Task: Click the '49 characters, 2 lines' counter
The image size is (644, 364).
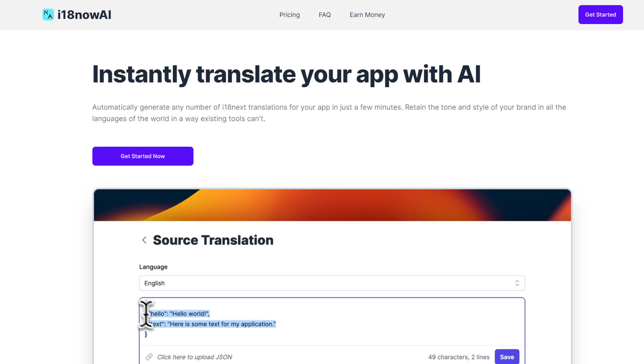Action: pyautogui.click(x=459, y=357)
